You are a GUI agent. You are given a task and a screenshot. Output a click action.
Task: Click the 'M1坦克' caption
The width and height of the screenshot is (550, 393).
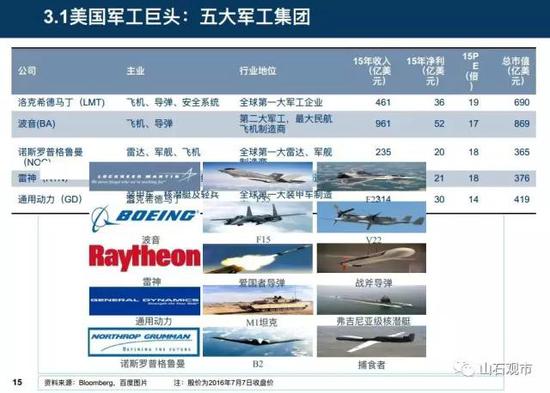coord(262,322)
